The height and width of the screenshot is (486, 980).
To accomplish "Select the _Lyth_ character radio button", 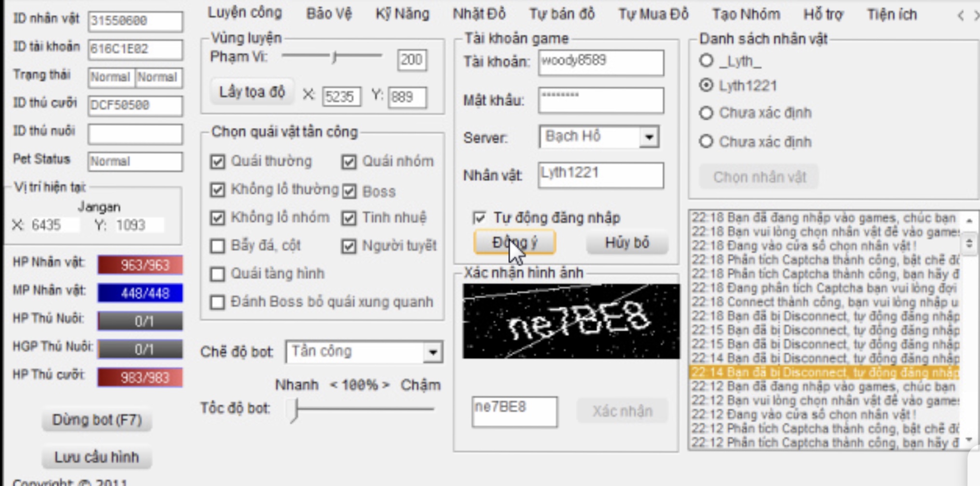I will tap(706, 60).
